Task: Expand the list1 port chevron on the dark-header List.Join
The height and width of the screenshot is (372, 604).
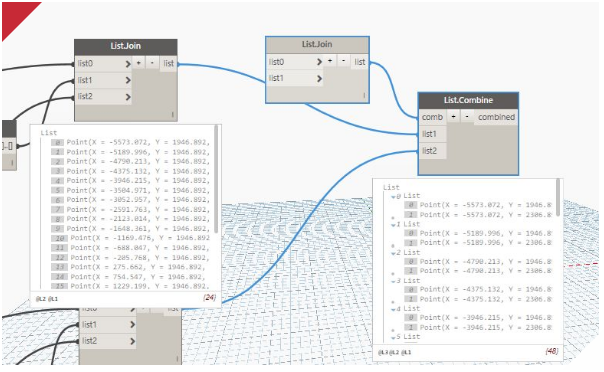Action: pos(128,80)
